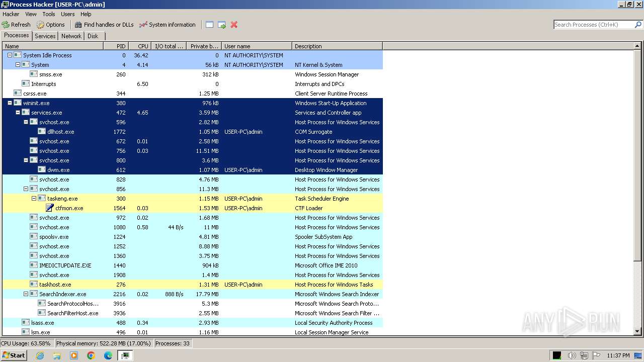The height and width of the screenshot is (362, 644).
Task: Open the Tools menu
Action: tap(49, 14)
